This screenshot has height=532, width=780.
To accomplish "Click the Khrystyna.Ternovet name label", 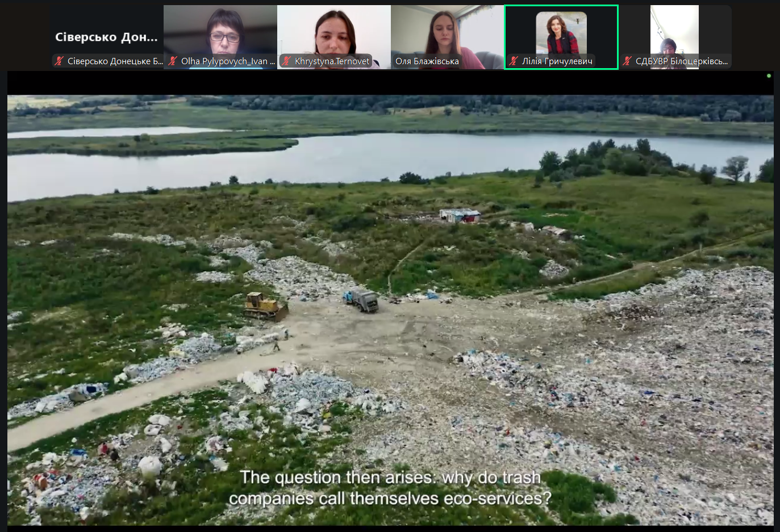I will [332, 61].
